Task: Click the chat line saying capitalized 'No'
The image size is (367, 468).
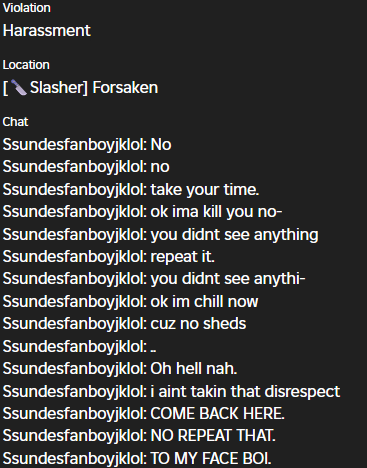Action: 87,145
